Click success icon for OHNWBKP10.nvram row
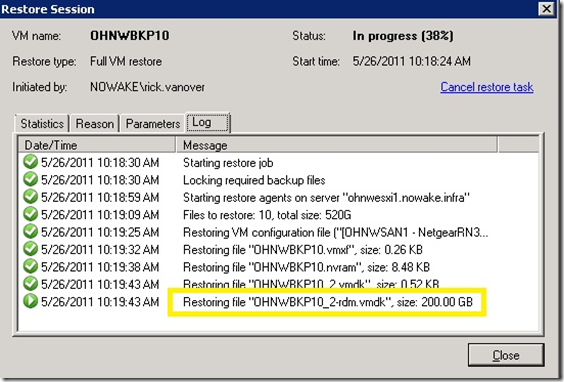This screenshot has height=382, width=564. pyautogui.click(x=30, y=267)
